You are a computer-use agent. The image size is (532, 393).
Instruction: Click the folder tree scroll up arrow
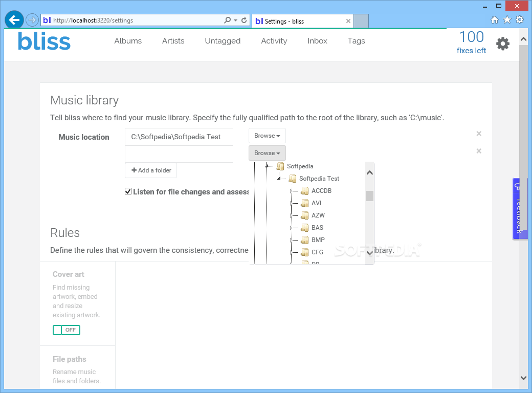click(369, 173)
